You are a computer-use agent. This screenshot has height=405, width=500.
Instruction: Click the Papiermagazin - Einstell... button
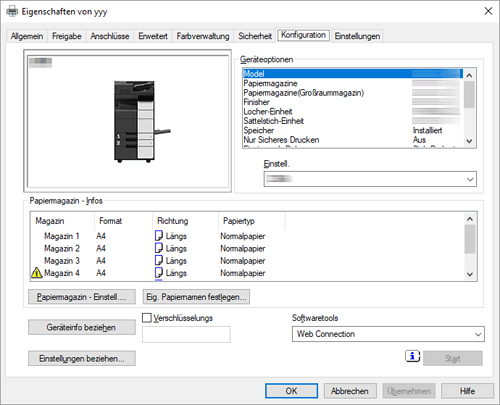[82, 297]
